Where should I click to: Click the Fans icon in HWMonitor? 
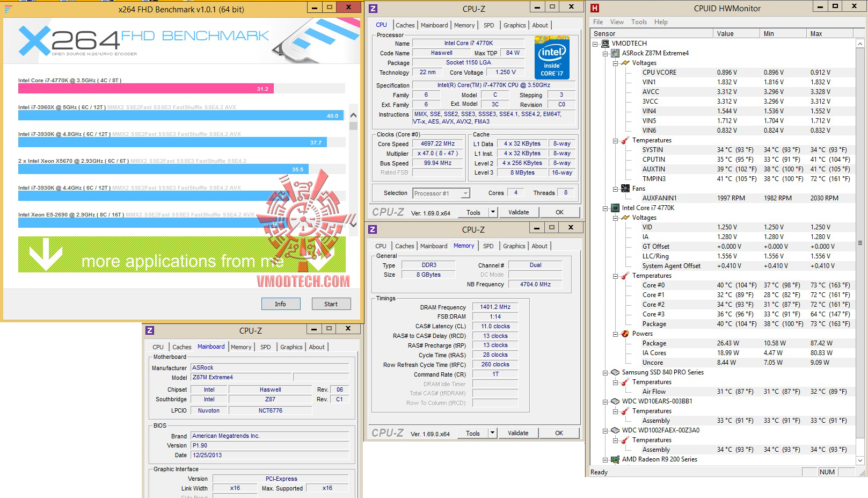pos(625,189)
